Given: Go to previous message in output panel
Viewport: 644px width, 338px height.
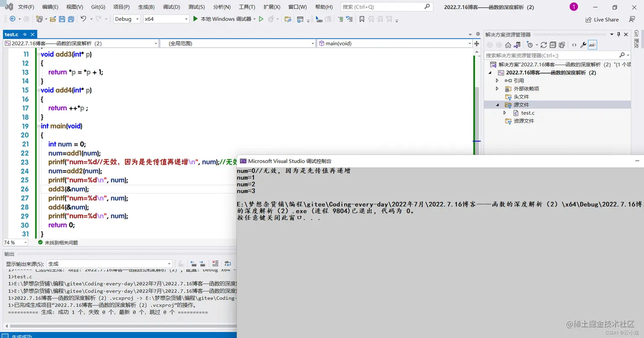Looking at the screenshot, I should click(x=193, y=264).
